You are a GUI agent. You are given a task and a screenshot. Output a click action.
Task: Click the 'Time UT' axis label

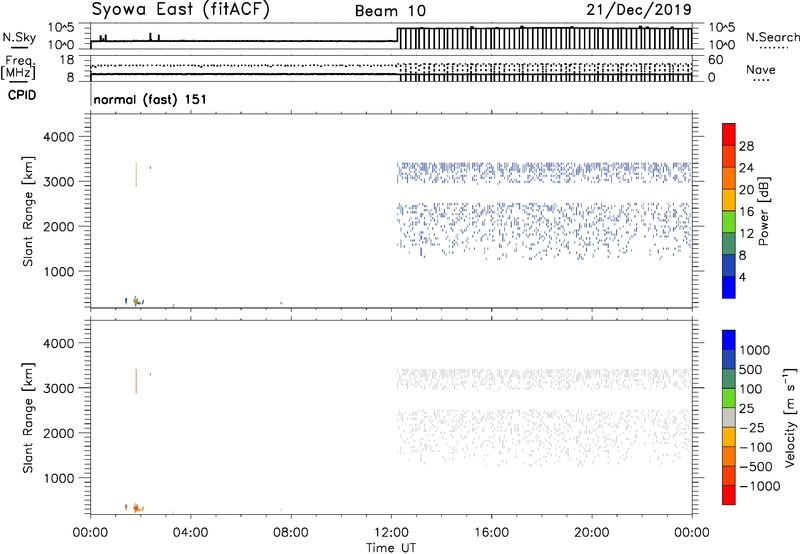(x=391, y=548)
